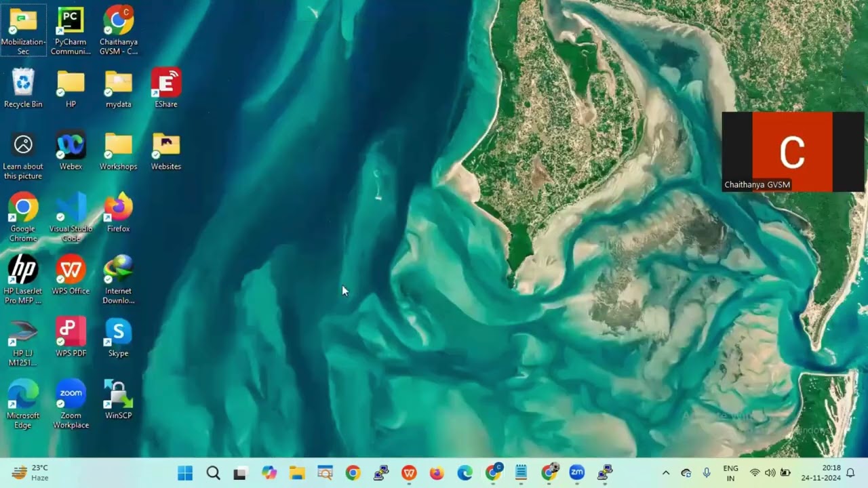Open Task View from taskbar
868x488 pixels.
point(240,473)
